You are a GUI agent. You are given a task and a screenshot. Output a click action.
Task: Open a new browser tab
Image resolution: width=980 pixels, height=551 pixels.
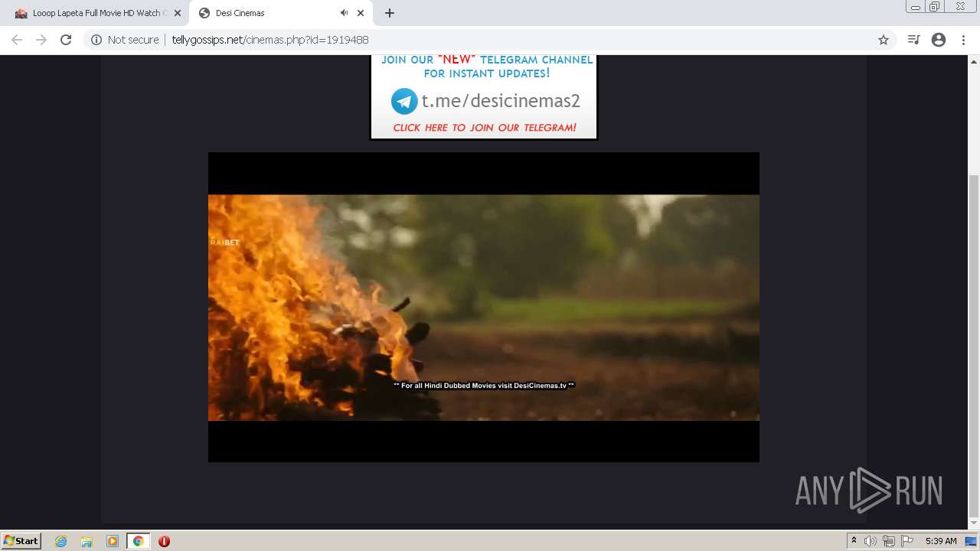pyautogui.click(x=390, y=13)
